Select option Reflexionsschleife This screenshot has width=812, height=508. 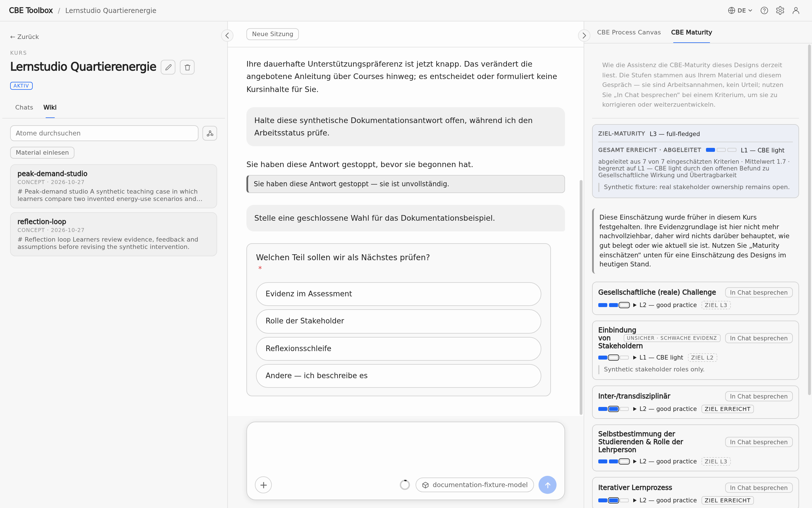(398, 349)
